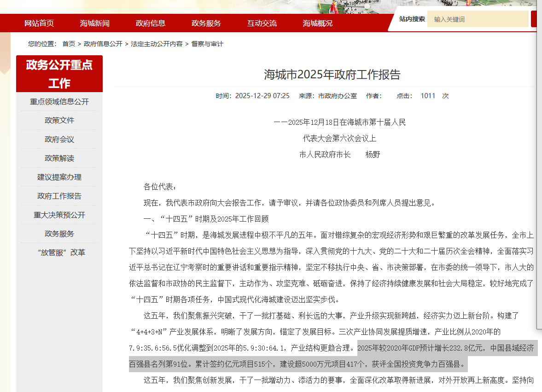Select 政务服务 in the top navigation bar
The width and height of the screenshot is (542, 392).
[206, 23]
